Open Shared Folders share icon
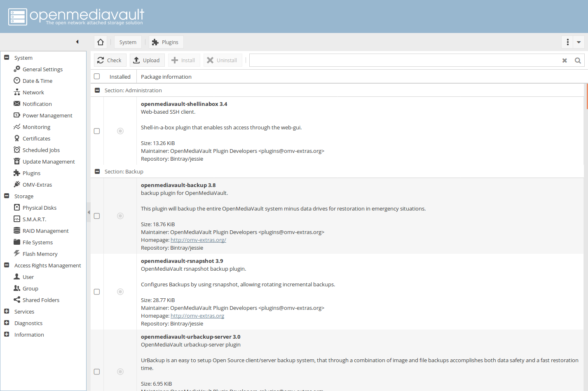 point(17,300)
